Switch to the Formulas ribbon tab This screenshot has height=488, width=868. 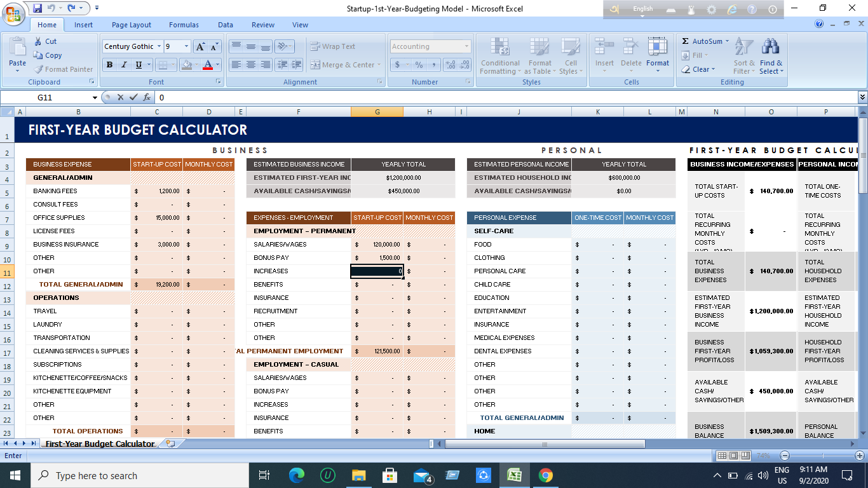click(184, 24)
